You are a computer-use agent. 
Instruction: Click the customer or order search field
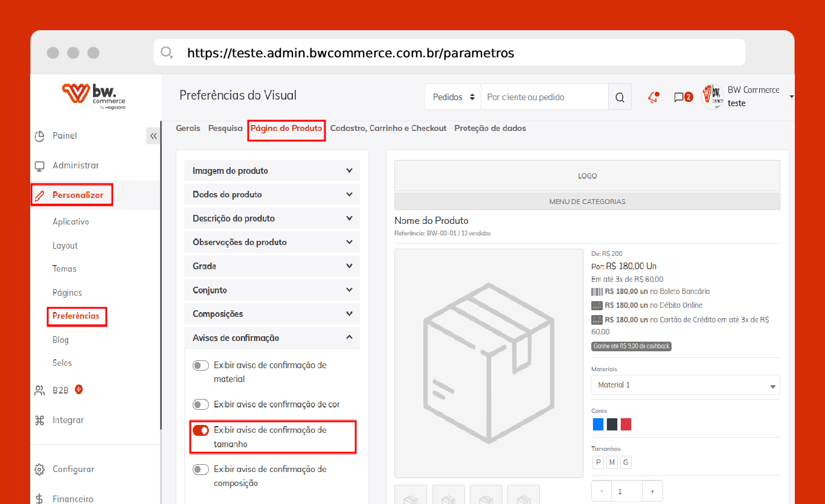coord(544,97)
